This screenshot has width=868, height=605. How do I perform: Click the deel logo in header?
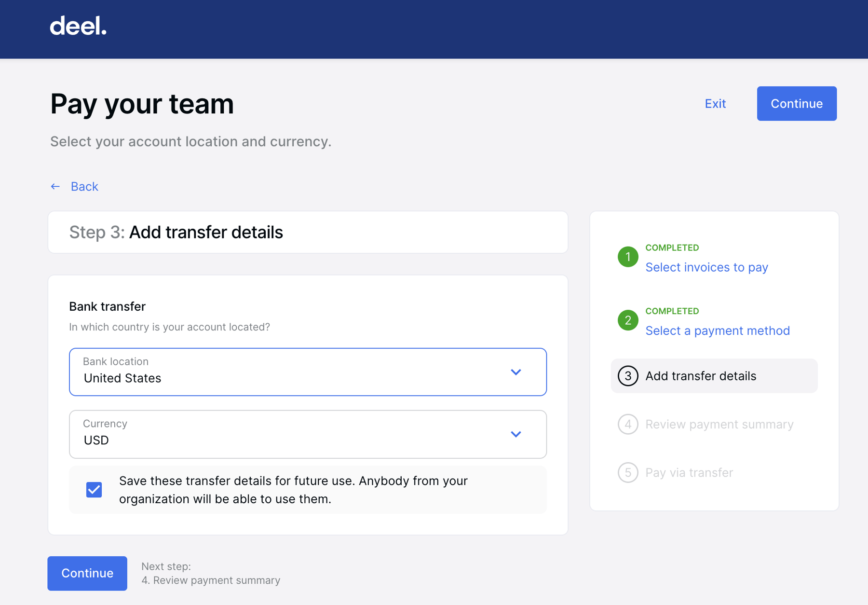tap(78, 26)
